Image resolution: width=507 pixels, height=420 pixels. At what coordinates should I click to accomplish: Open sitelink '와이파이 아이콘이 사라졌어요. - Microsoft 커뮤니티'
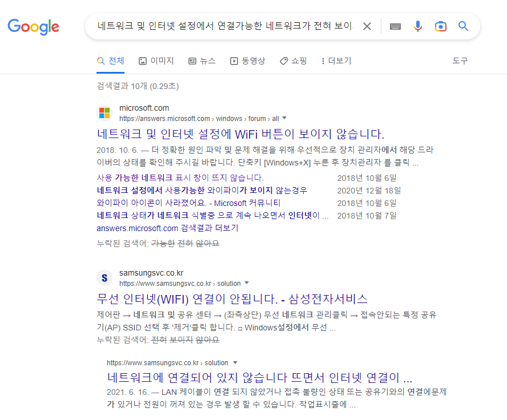(188, 203)
